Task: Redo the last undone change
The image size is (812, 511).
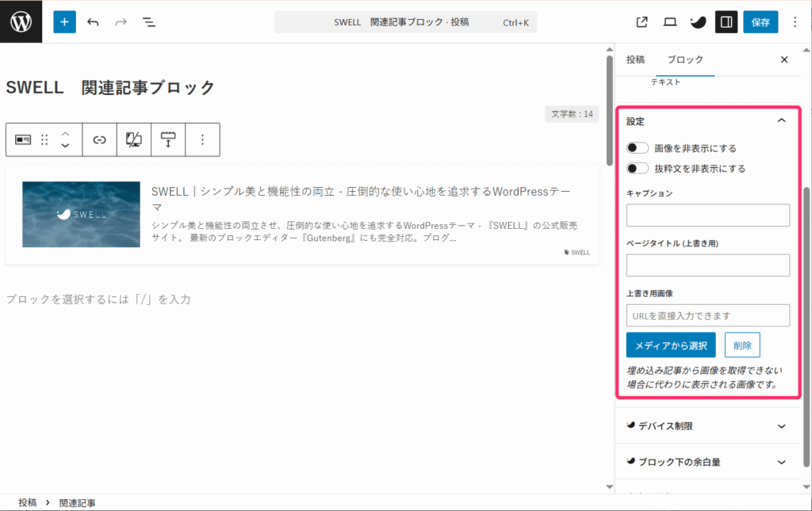Action: [x=121, y=21]
